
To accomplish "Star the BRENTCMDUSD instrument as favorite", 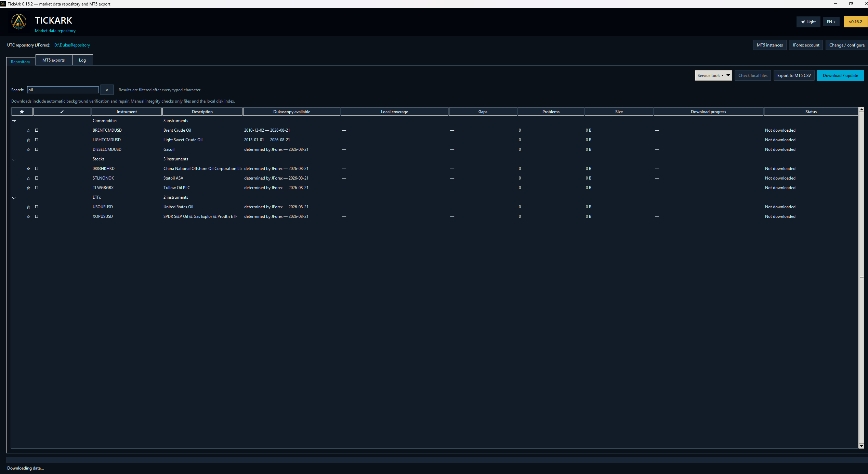I will coord(28,130).
